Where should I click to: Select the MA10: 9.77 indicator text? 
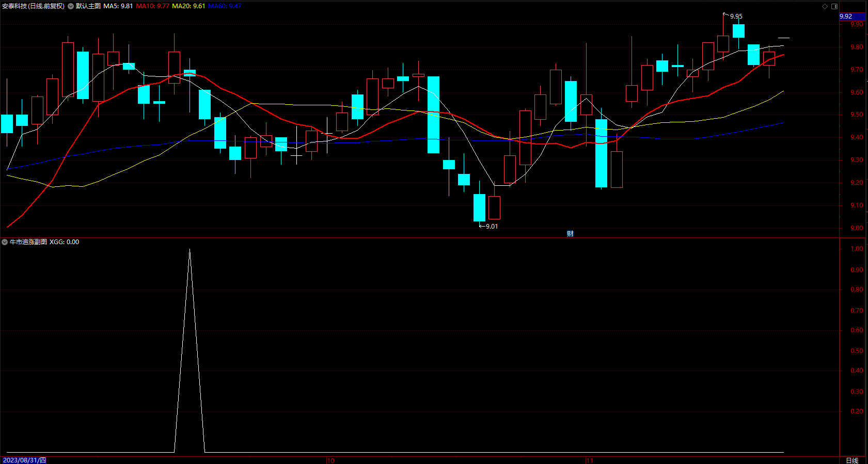point(153,6)
